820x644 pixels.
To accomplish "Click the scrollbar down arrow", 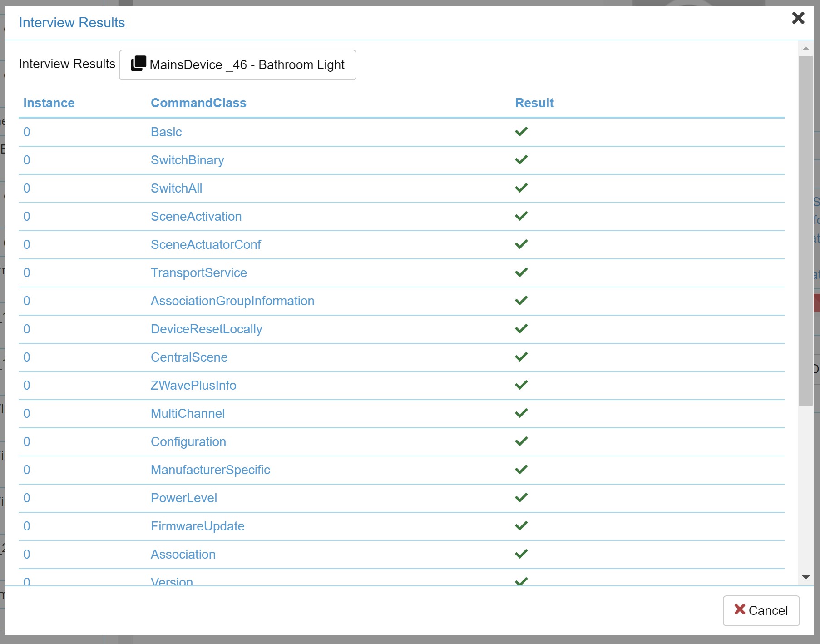I will click(806, 577).
